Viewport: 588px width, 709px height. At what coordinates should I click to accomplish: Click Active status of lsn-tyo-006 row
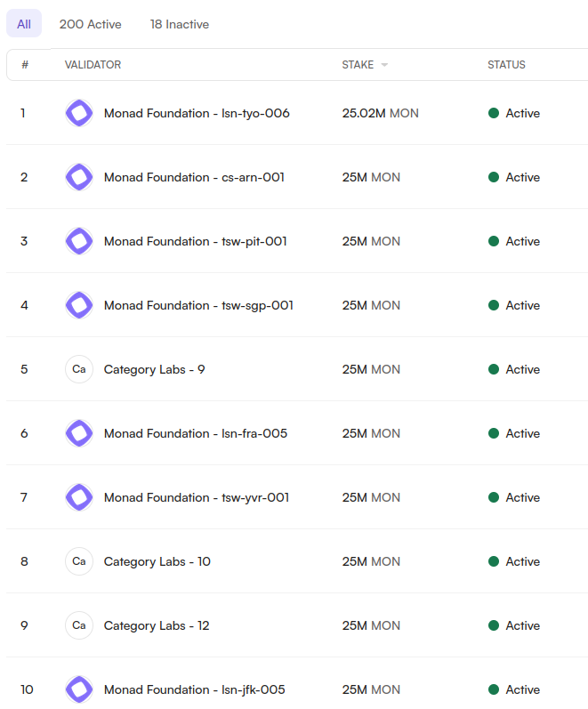click(514, 113)
